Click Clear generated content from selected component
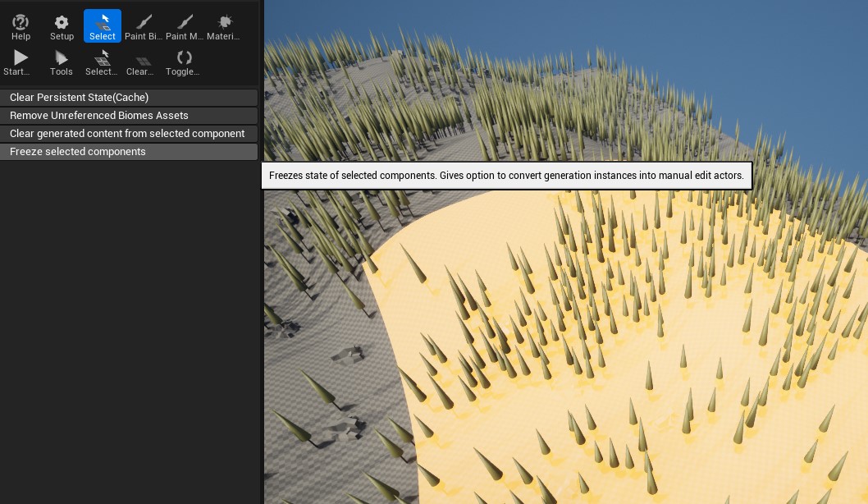The height and width of the screenshot is (504, 868). click(x=129, y=134)
